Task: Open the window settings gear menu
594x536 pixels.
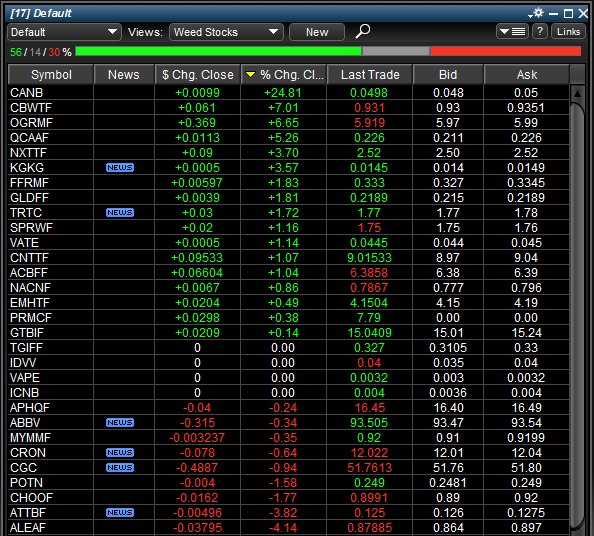Action: [x=536, y=13]
